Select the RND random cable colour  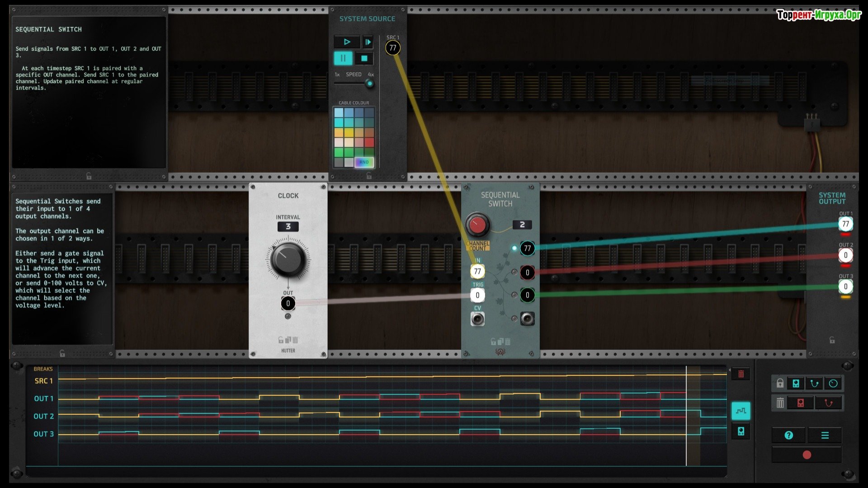[364, 162]
